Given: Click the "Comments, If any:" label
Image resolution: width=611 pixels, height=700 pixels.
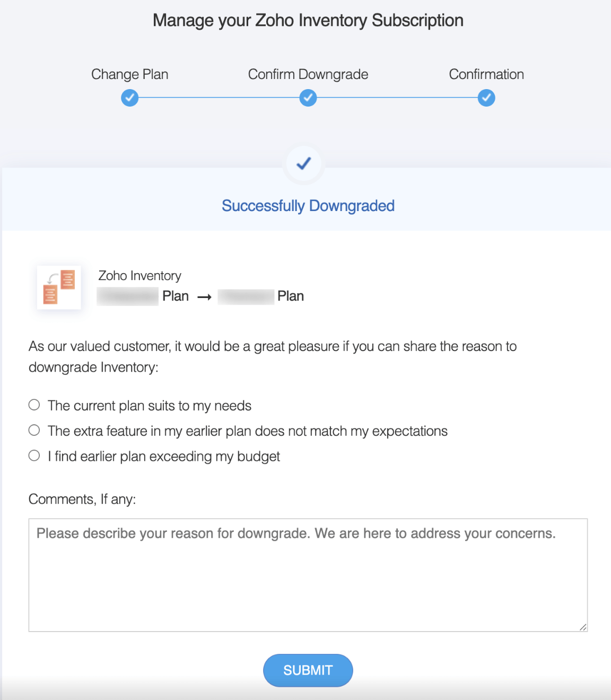Looking at the screenshot, I should 82,500.
